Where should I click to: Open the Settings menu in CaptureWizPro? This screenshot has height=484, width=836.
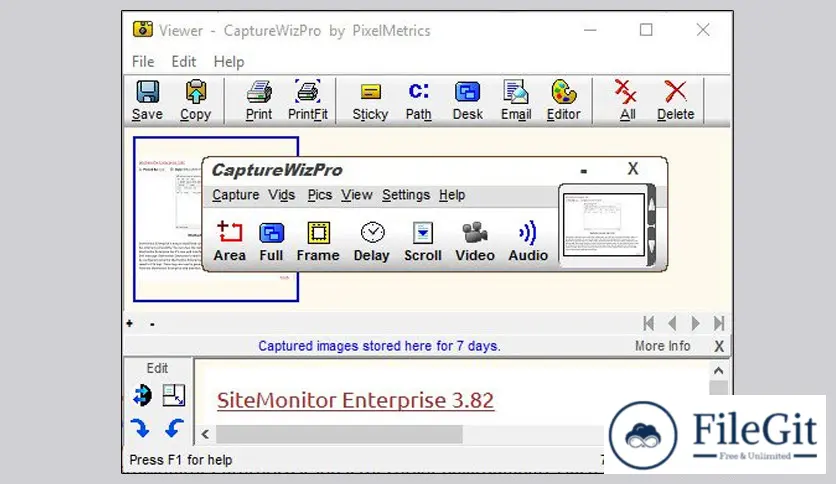coord(406,195)
